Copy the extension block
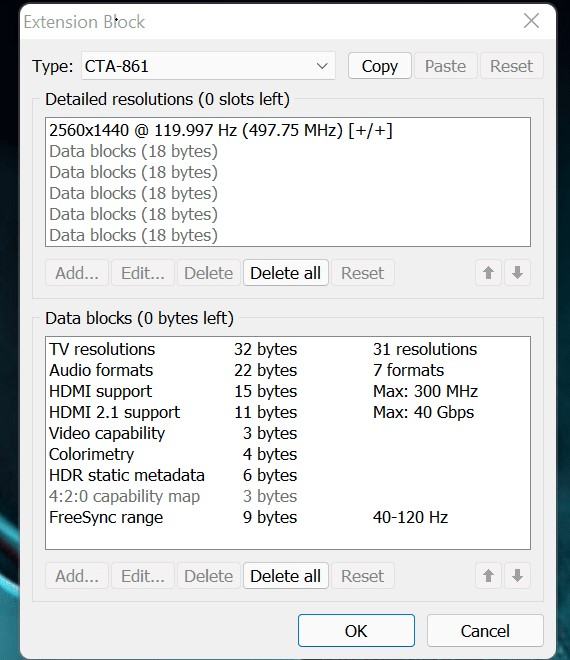570x660 pixels. [x=380, y=66]
